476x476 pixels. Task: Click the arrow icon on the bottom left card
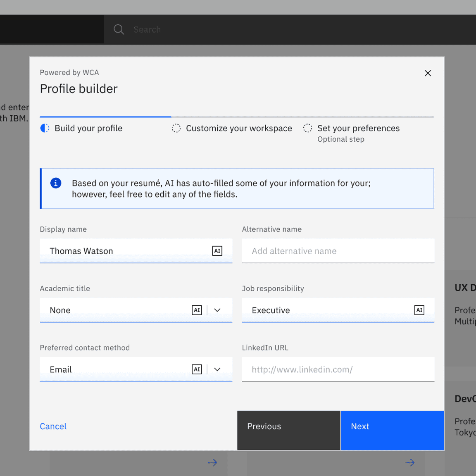pos(212,462)
